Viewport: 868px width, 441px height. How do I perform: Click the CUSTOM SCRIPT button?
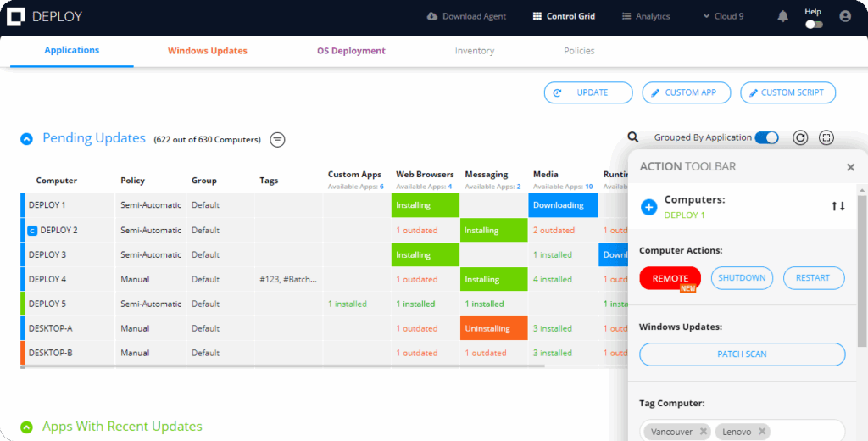787,92
